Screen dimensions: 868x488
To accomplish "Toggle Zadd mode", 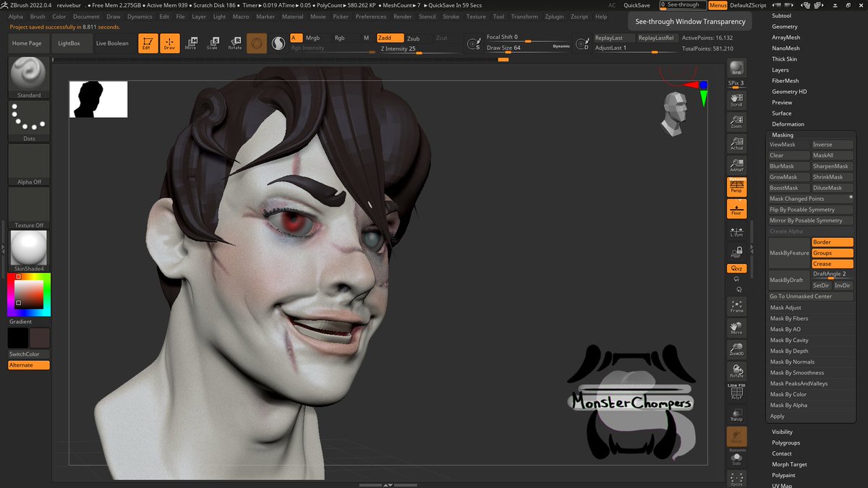I will pyautogui.click(x=390, y=38).
